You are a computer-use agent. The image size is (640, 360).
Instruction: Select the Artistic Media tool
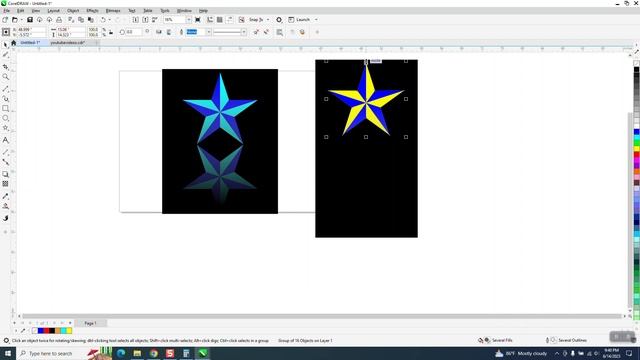coord(5,98)
